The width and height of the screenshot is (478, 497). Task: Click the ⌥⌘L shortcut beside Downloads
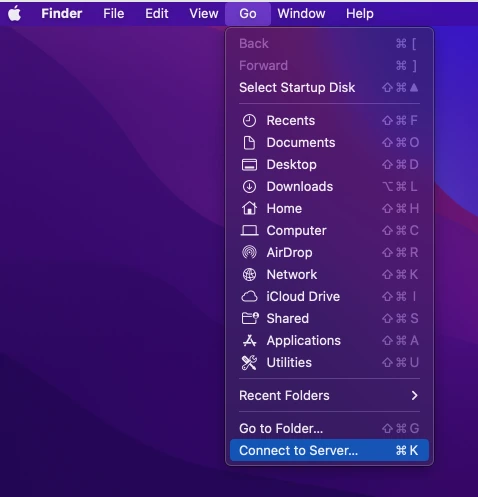[400, 187]
